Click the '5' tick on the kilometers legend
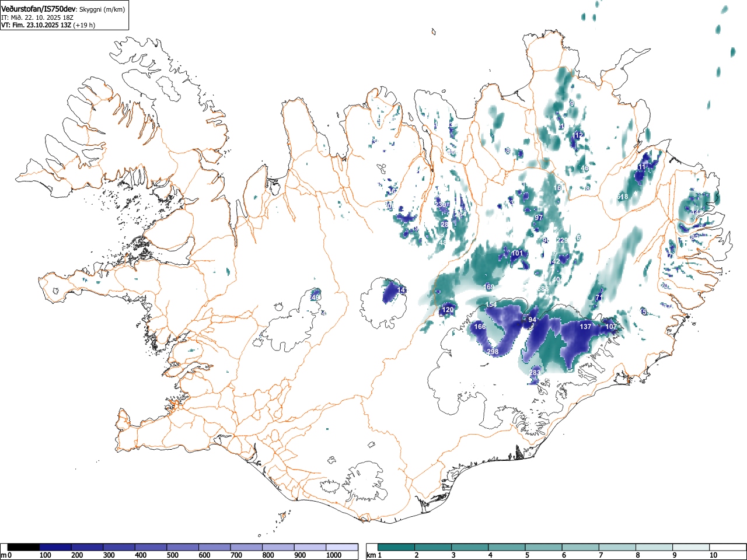The image size is (747, 560). (527, 555)
